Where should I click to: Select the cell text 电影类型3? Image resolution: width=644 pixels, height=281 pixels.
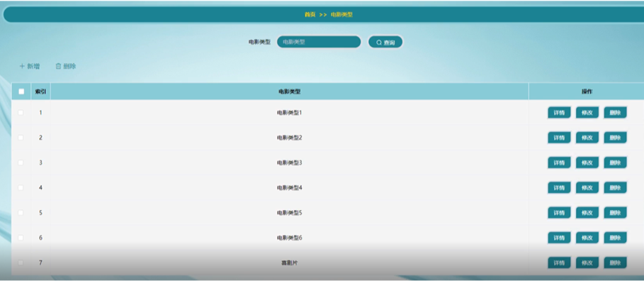coord(290,163)
